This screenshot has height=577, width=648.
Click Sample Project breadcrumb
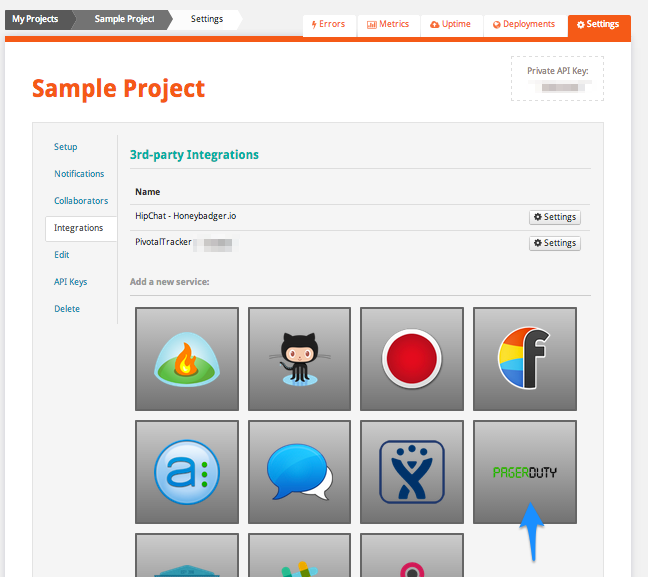[x=124, y=19]
